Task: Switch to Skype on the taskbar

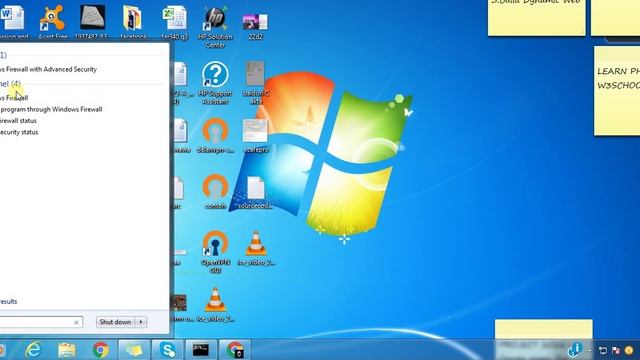Action: 168,350
